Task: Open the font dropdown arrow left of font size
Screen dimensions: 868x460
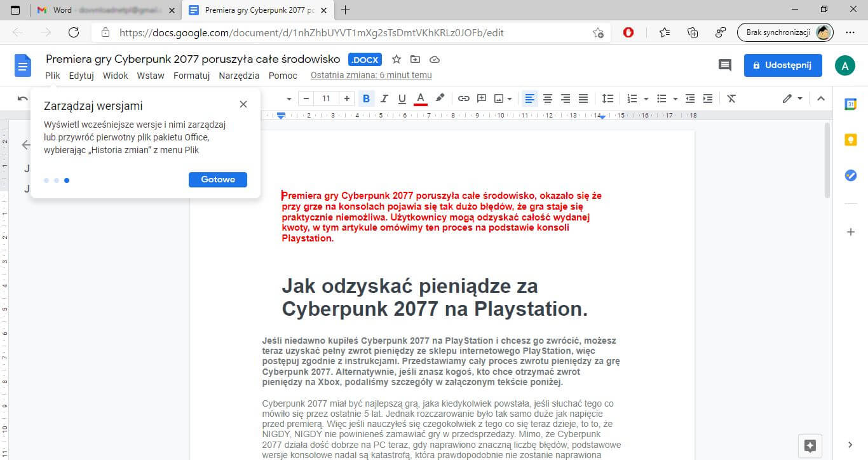Action: [x=288, y=98]
